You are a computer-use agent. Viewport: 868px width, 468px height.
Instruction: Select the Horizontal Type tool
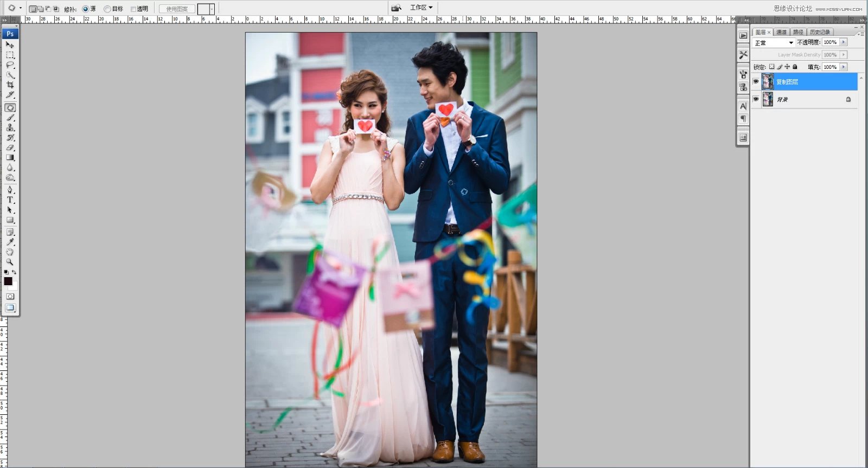(10, 200)
